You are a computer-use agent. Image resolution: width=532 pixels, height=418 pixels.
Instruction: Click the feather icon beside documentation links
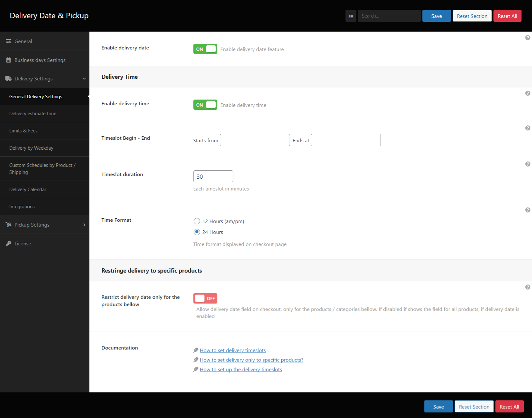coord(196,350)
